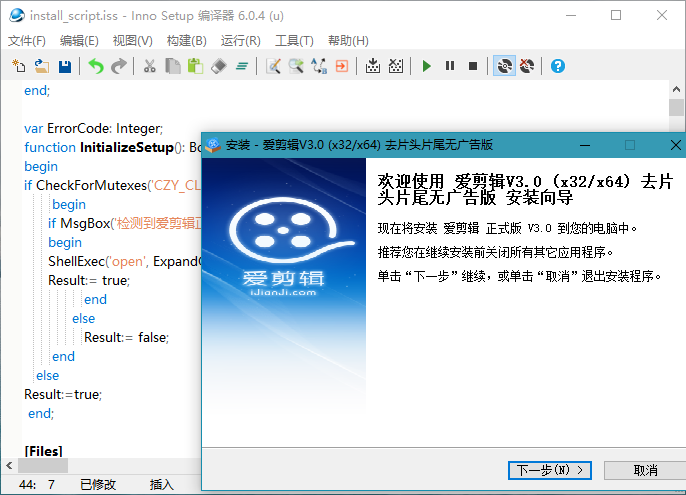Open the 文件(F) menu
686x495 pixels.
click(27, 41)
